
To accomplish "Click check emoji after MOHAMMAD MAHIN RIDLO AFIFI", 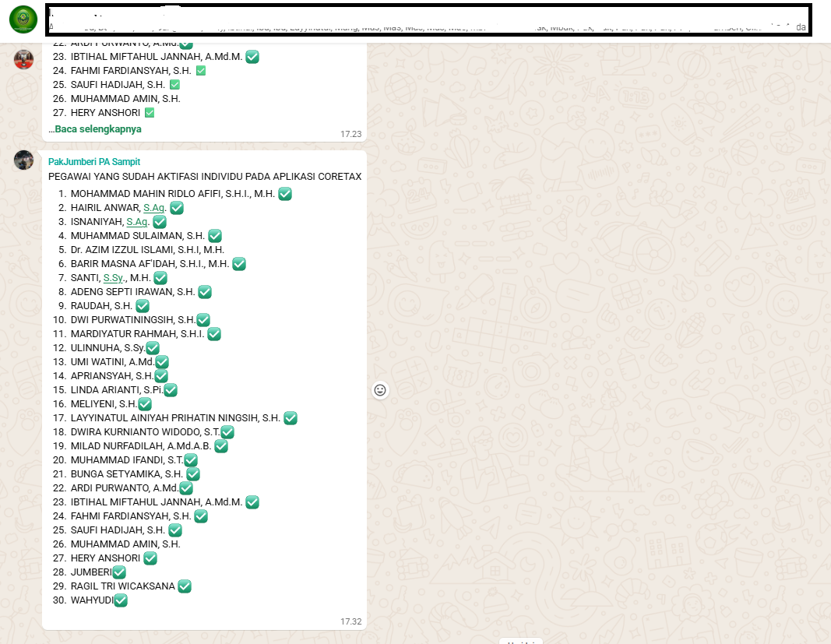I will [285, 194].
